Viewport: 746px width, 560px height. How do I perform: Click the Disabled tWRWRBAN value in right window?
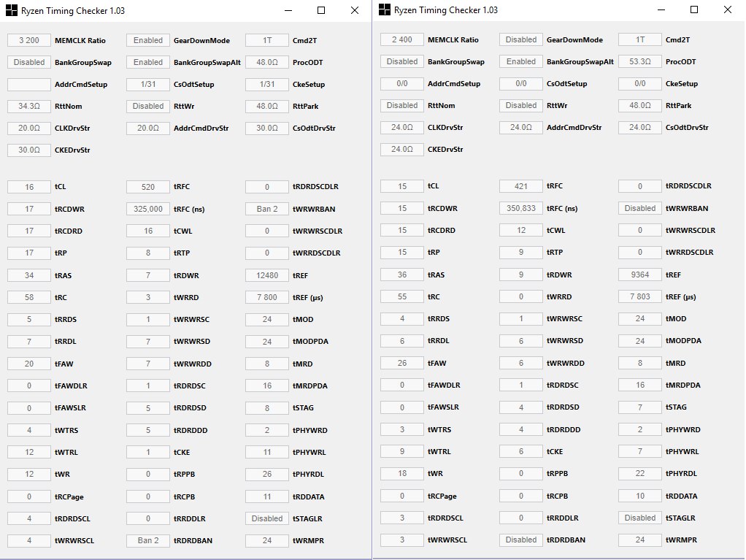640,208
